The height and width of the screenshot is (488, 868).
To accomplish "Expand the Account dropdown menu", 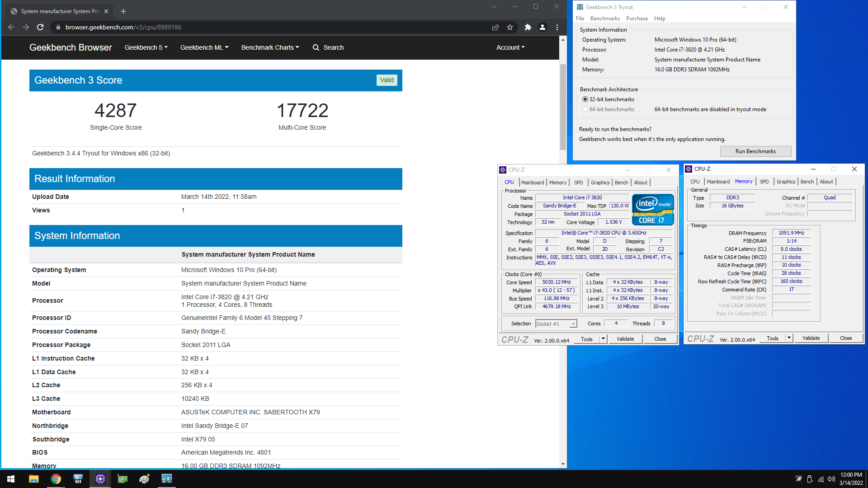I will 510,47.
